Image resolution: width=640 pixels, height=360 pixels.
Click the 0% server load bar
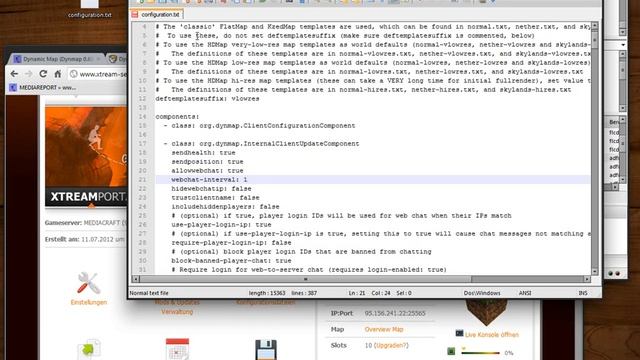[481, 353]
